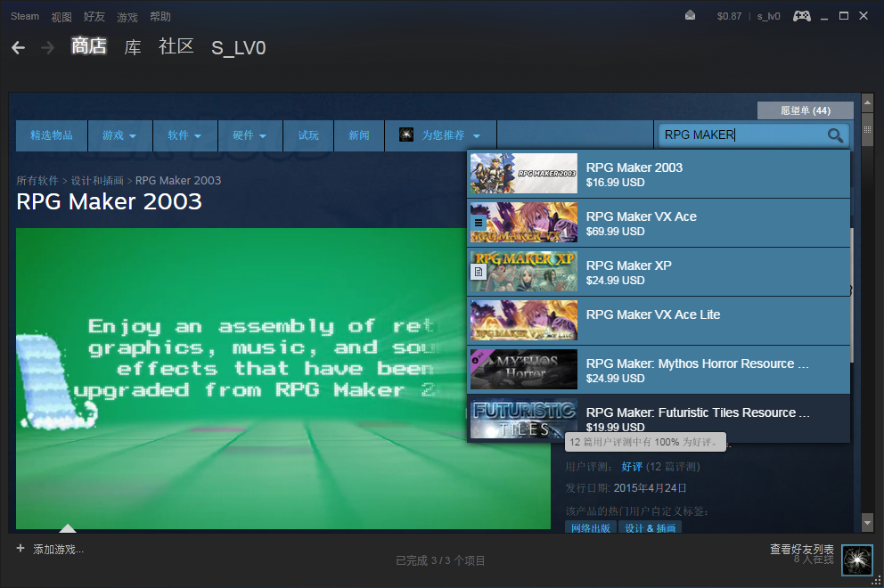Click the 网络出版 tag
Screen dimensions: 884x588
(590, 527)
